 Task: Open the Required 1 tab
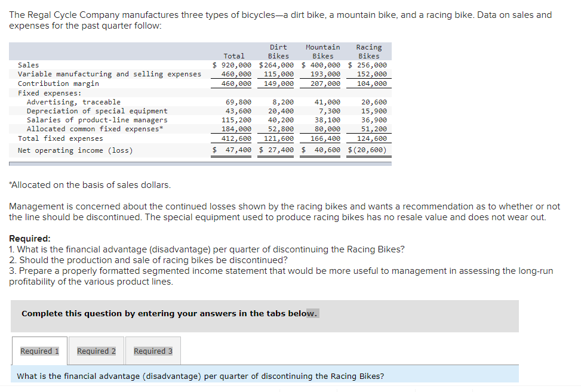[39, 351]
